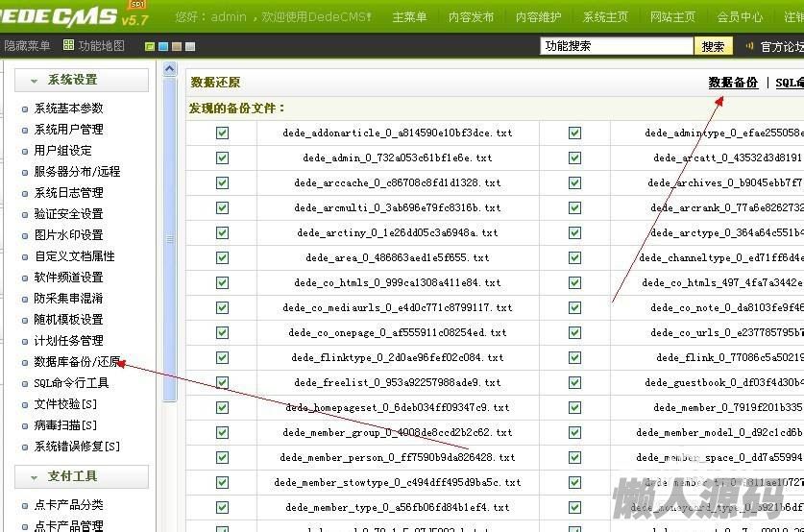Image resolution: width=804 pixels, height=532 pixels.
Task: Uncheck dede_archives backup file checkbox
Action: point(574,183)
